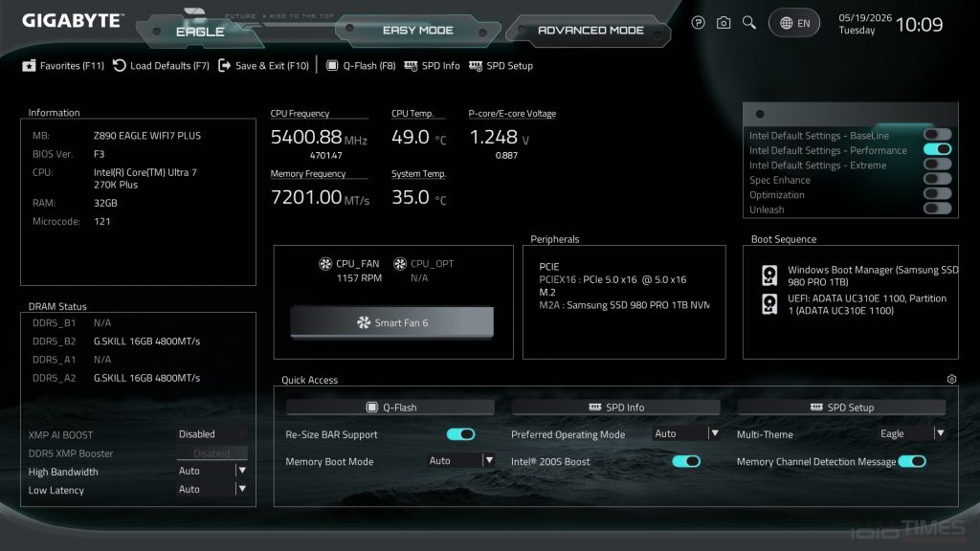Switch to the EAGLE tab
Viewport: 980px width, 551px height.
200,32
